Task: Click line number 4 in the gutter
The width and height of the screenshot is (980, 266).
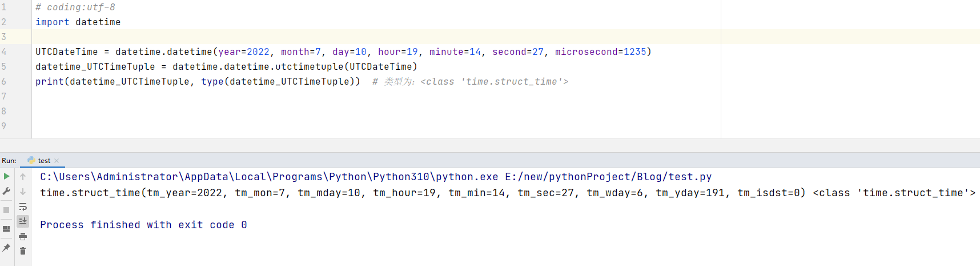Action: click(4, 51)
